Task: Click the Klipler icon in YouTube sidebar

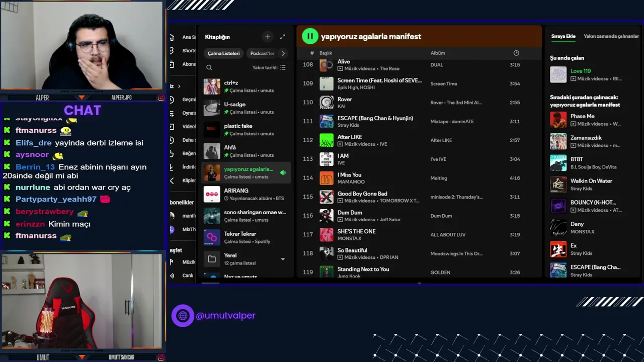Action: (x=172, y=180)
